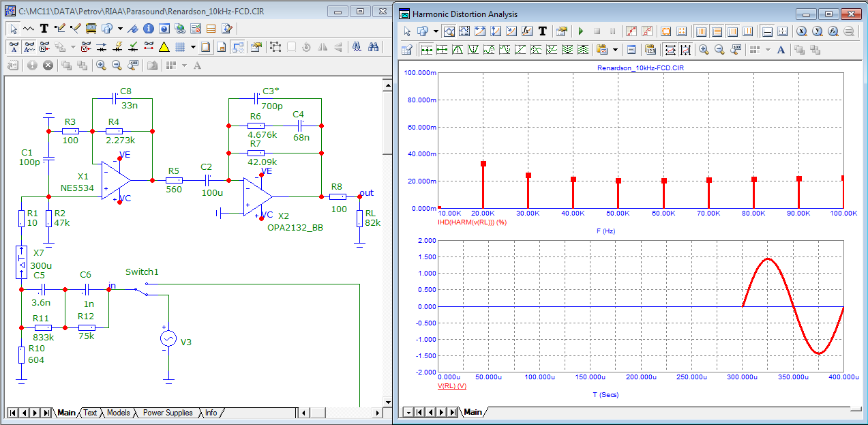Click the yellow triangle warning icon

[x=164, y=47]
